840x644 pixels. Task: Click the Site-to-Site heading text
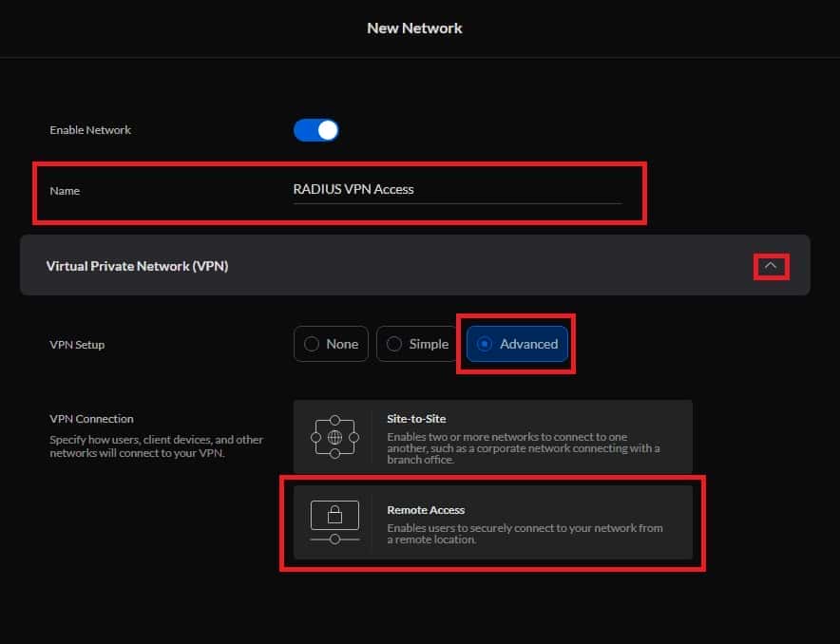coord(416,419)
